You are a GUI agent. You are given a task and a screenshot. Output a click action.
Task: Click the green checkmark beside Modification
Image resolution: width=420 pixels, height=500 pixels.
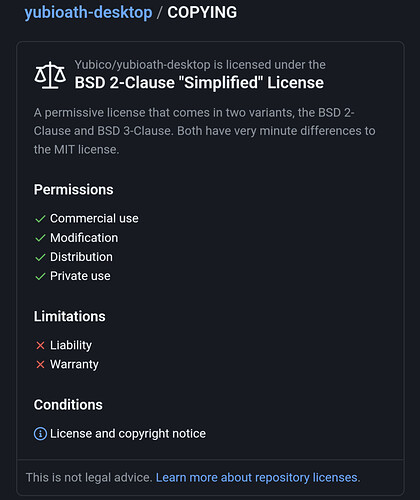pyautogui.click(x=40, y=238)
